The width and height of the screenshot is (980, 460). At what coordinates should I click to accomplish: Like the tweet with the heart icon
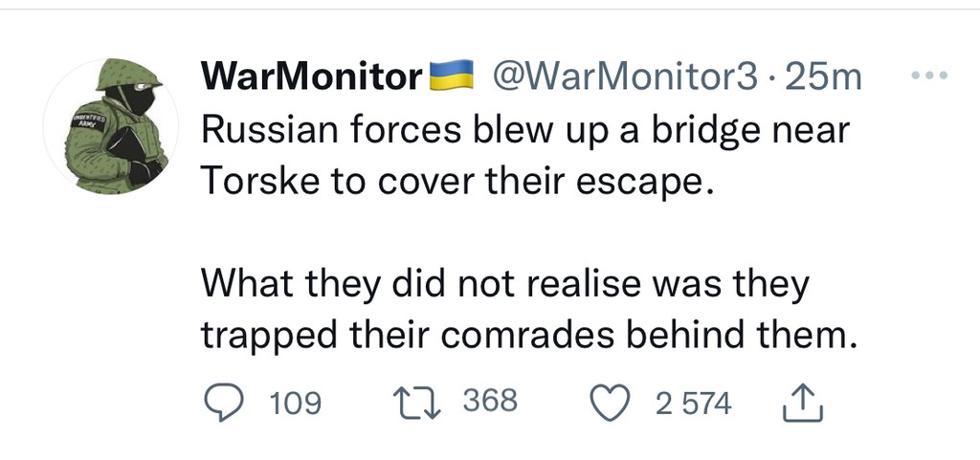pos(612,403)
